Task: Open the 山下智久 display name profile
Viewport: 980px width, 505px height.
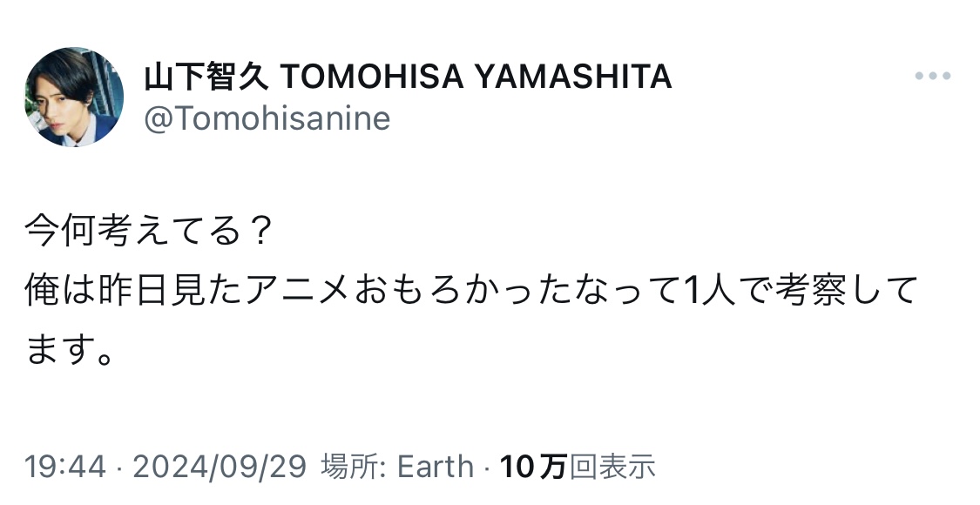Action: point(206,77)
